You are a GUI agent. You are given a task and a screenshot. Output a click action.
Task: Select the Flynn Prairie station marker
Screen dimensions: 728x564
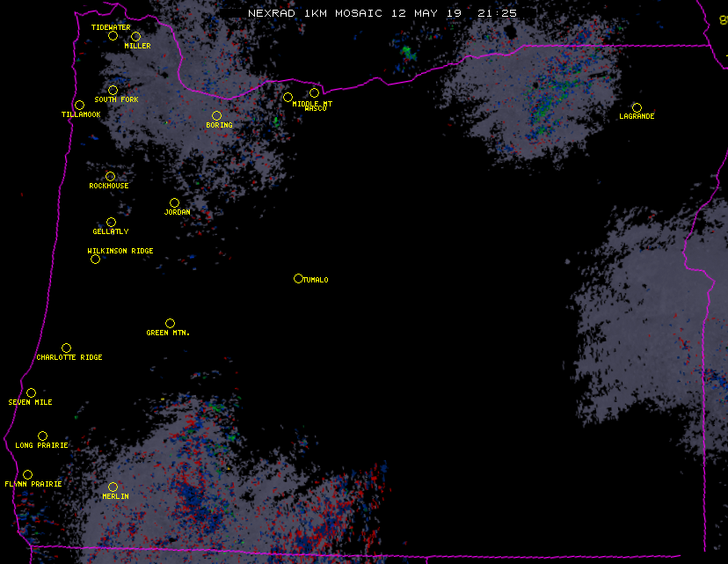[x=27, y=475]
